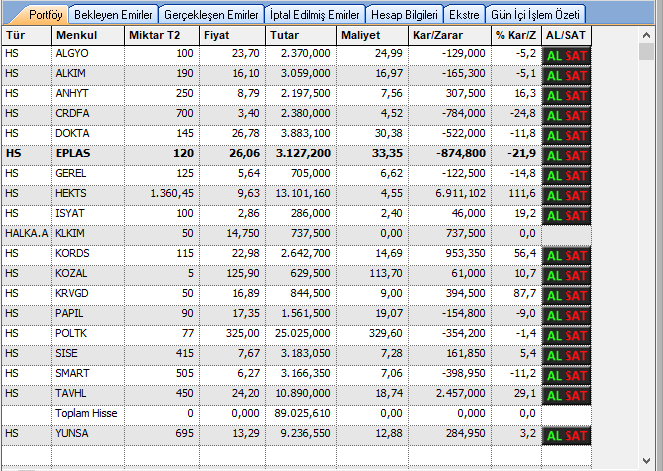Open the Ekstre tab
The image size is (663, 471).
464,15
